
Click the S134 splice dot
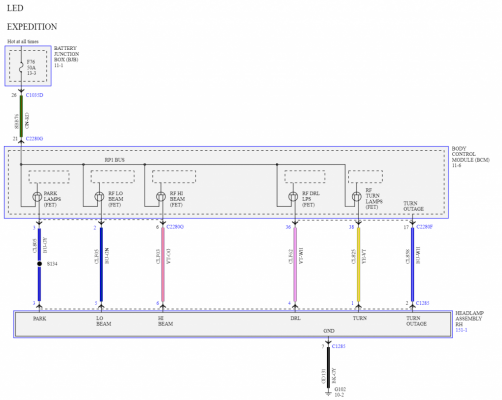coord(39,264)
